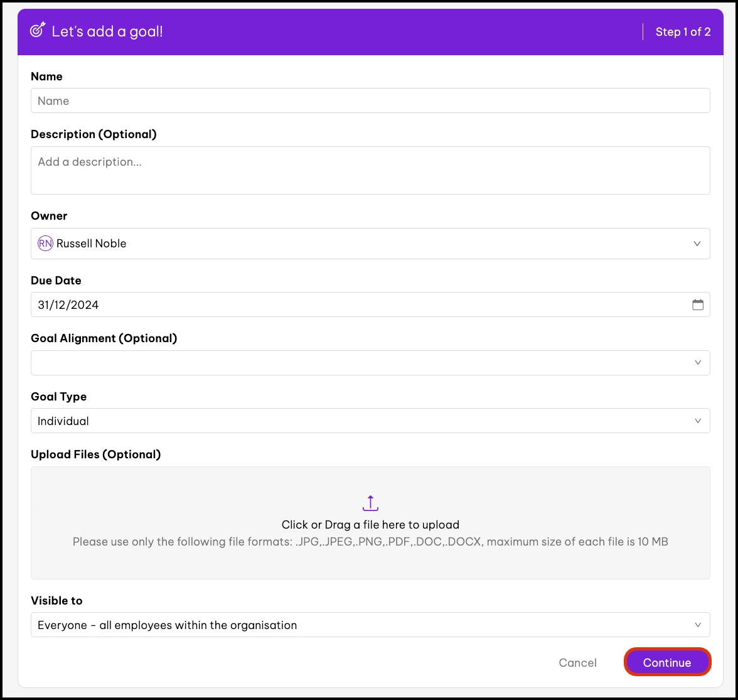
Task: Expand the empty Goal Alignment dropdown
Action: [364, 363]
